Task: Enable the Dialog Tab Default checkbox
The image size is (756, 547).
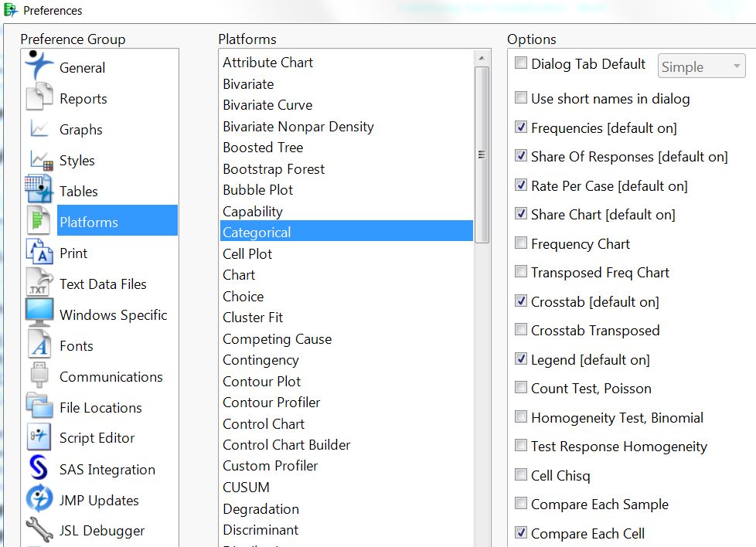Action: pos(521,64)
